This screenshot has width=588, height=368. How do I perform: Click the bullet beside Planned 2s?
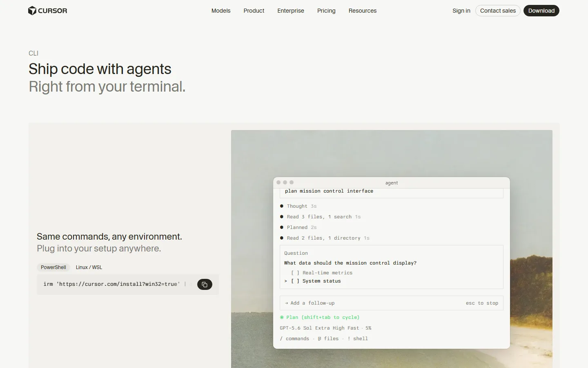(282, 227)
